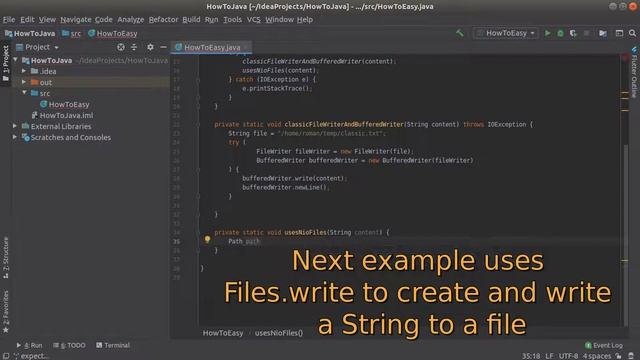Click 4 spaces indent setting

pyautogui.click(x=597, y=356)
